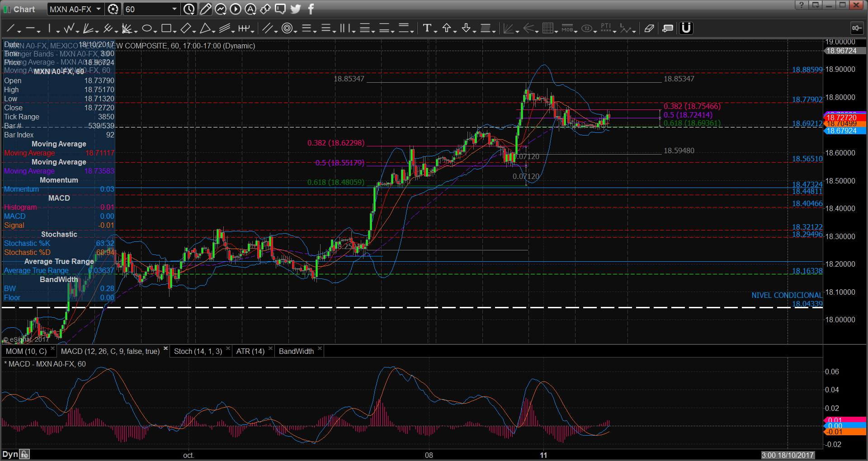The height and width of the screenshot is (461, 868).
Task: Close the MACD study tab
Action: tap(166, 349)
